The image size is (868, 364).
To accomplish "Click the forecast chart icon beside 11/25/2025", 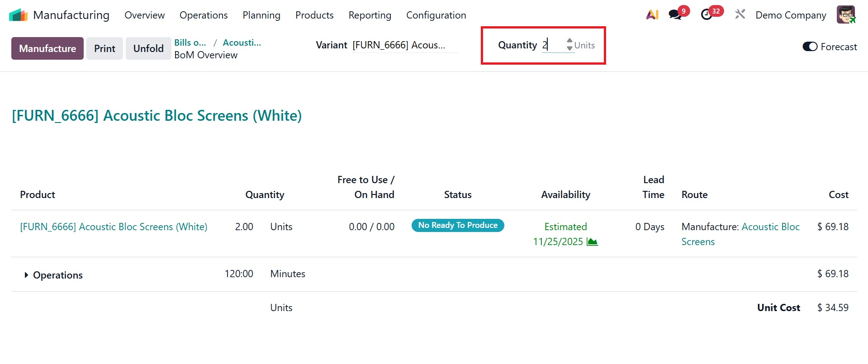I will click(x=592, y=242).
